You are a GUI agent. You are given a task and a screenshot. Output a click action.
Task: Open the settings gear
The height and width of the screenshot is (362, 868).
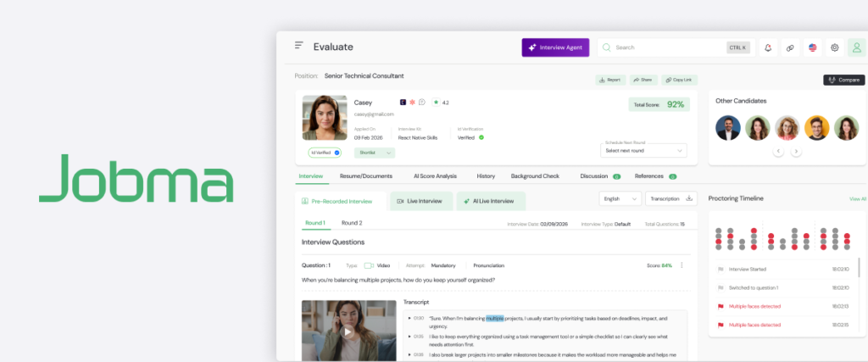835,47
